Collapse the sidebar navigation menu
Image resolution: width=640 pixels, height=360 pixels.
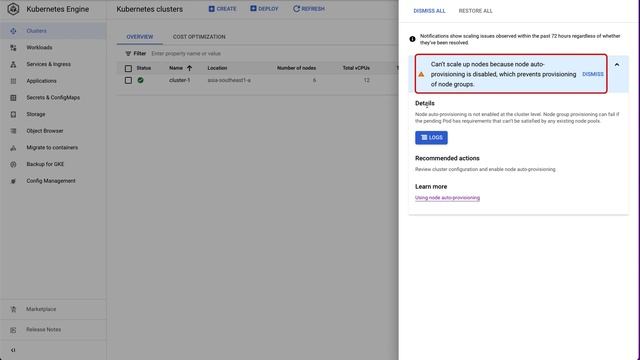click(x=13, y=350)
